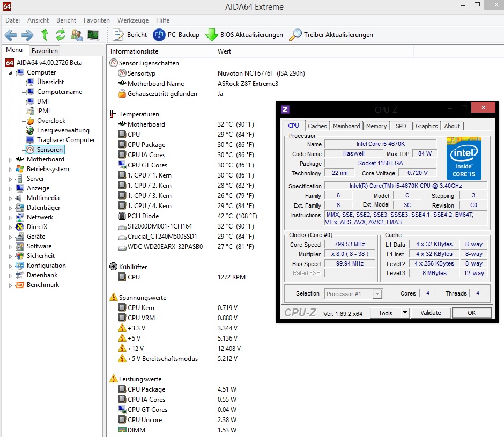
Task: Open the Hilfe menu
Action: (162, 20)
